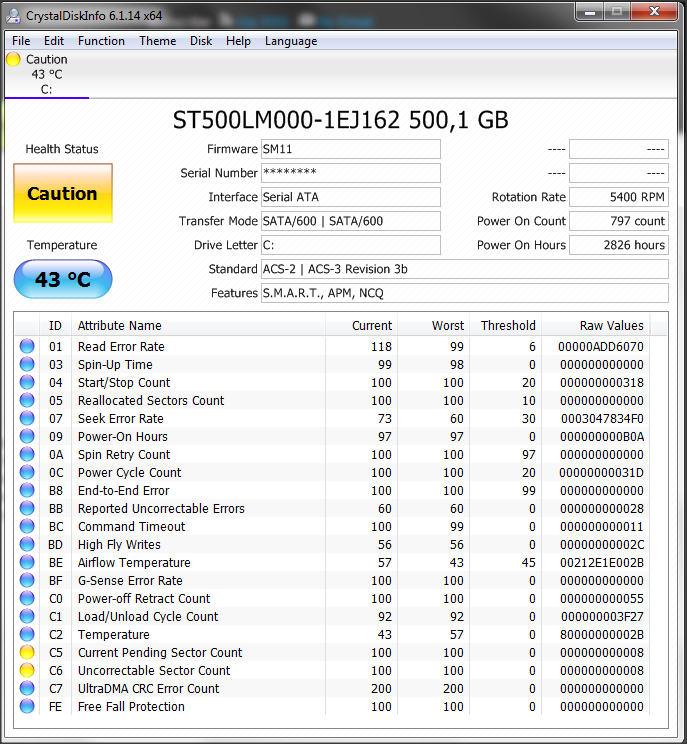687x744 pixels.
Task: Click the blue status icon for Start/Stop Count
Action: tap(27, 382)
